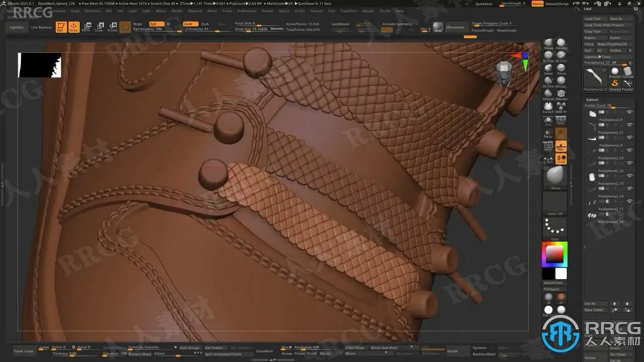Image resolution: width=644 pixels, height=362 pixels.
Task: Open the Alpha Off selector
Action: (555, 204)
